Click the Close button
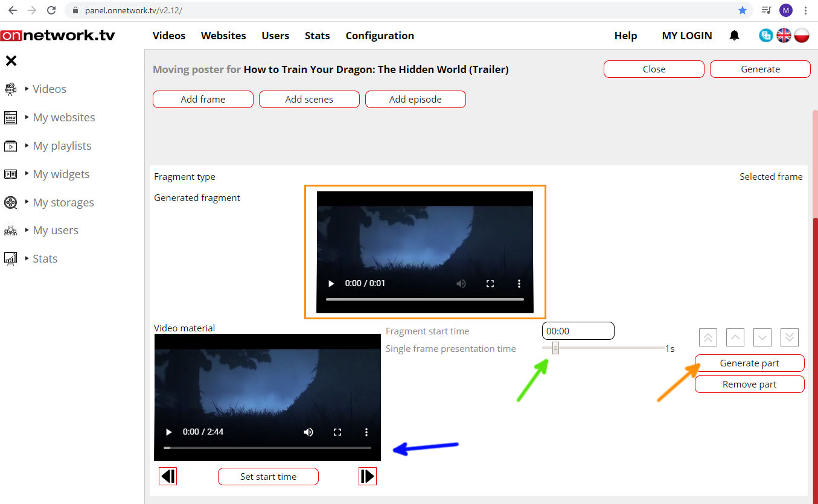818x504 pixels. tap(654, 69)
